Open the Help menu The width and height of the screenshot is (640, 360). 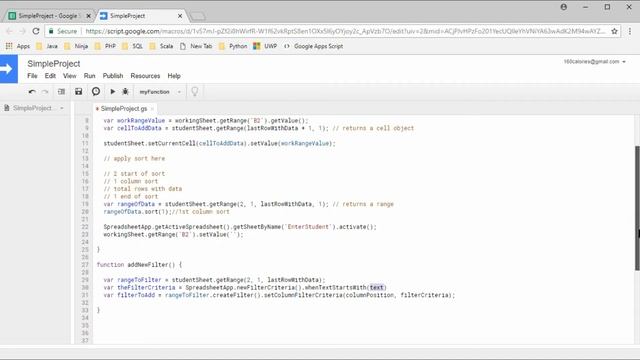point(174,76)
